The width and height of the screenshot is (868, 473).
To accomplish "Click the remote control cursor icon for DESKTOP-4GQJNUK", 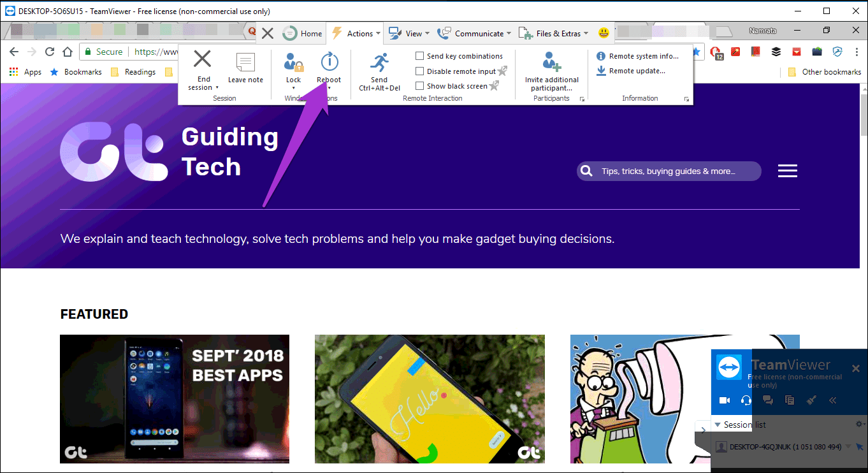I will 860,446.
